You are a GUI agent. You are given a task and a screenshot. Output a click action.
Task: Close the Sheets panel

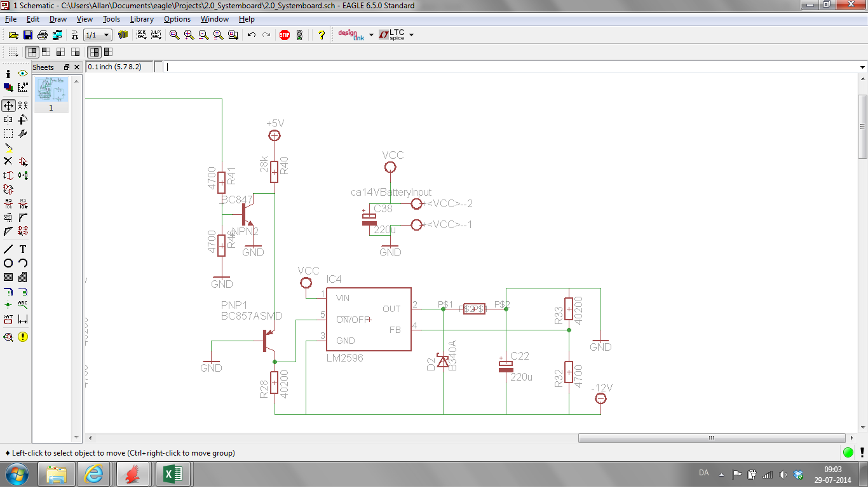coord(77,67)
